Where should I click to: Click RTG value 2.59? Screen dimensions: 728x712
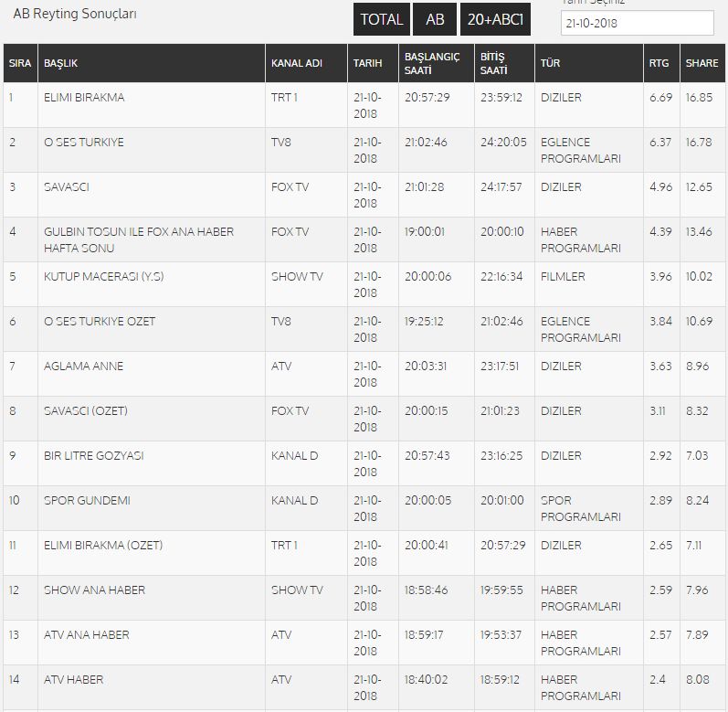(660, 590)
